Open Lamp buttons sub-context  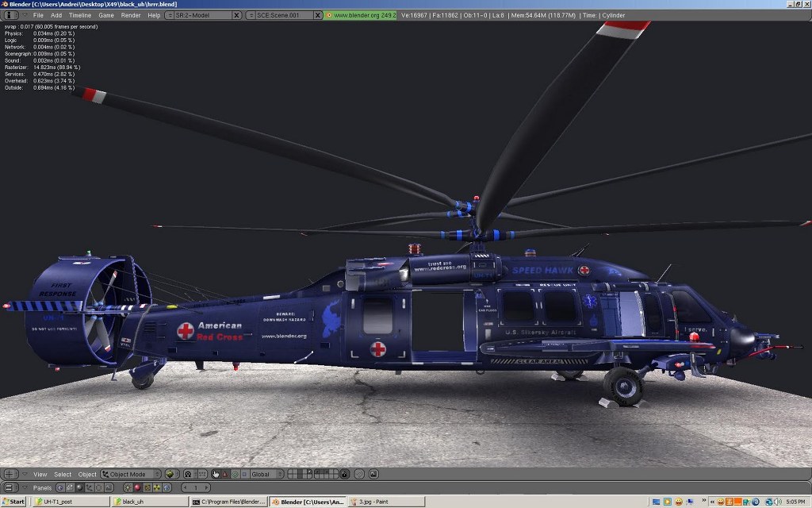pyautogui.click(x=128, y=488)
